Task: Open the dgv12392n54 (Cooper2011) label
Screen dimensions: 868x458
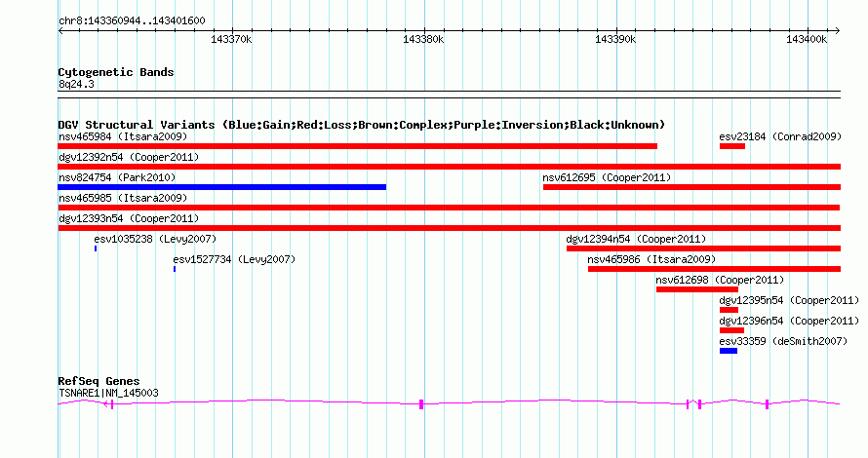Action: pos(129,157)
